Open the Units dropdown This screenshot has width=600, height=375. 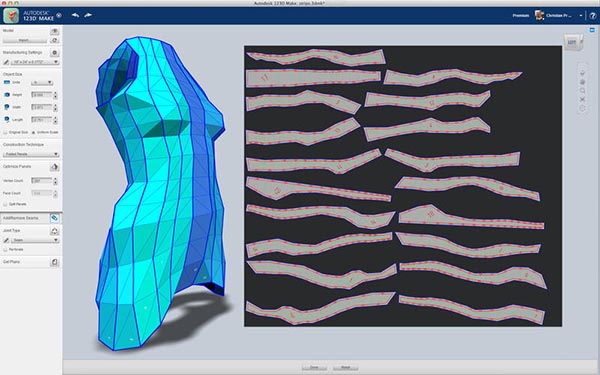coord(42,82)
